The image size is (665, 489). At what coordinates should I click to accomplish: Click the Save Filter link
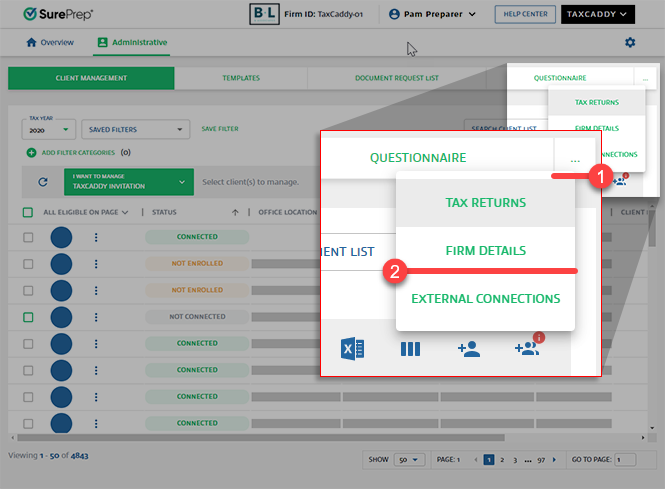[220, 129]
